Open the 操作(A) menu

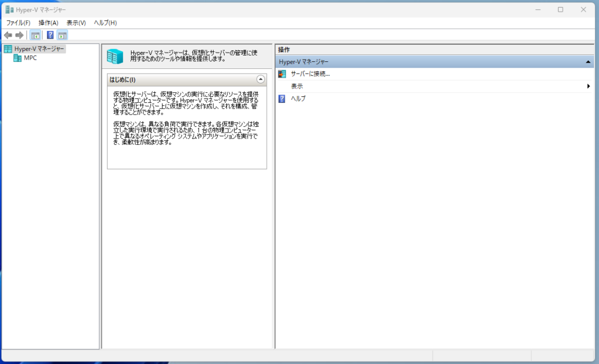click(x=48, y=23)
